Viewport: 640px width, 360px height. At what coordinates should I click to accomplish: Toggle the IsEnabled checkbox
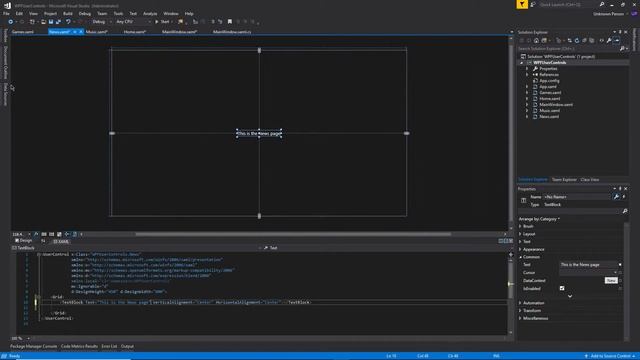562,288
